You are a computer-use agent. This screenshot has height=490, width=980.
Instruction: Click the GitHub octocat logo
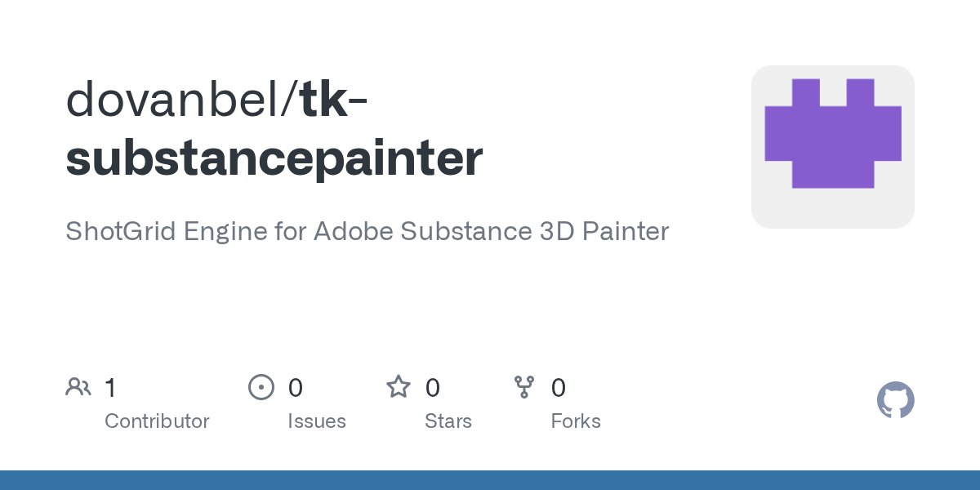[896, 400]
